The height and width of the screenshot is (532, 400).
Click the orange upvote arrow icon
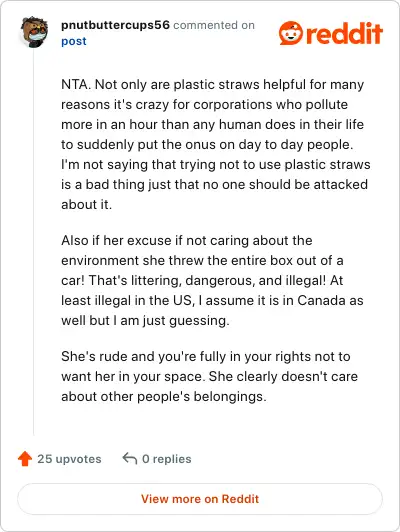click(25, 459)
